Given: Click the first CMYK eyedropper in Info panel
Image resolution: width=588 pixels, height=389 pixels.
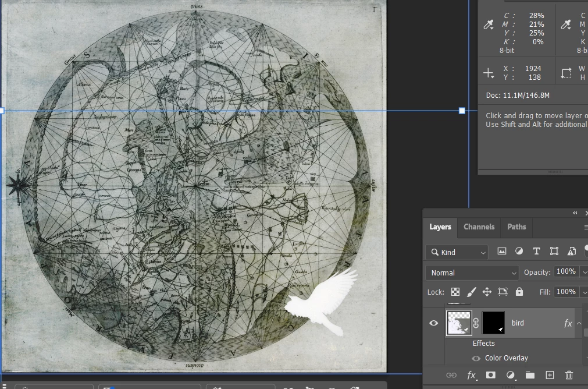Looking at the screenshot, I should (x=488, y=25).
